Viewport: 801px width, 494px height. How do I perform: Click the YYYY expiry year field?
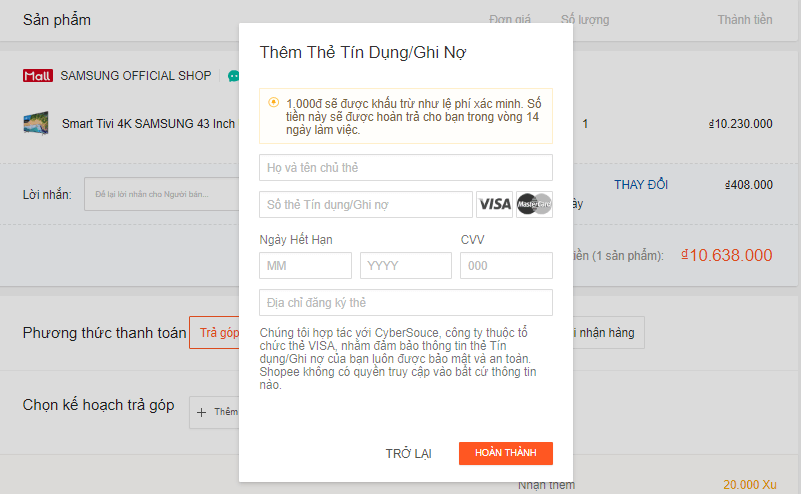[x=405, y=265]
